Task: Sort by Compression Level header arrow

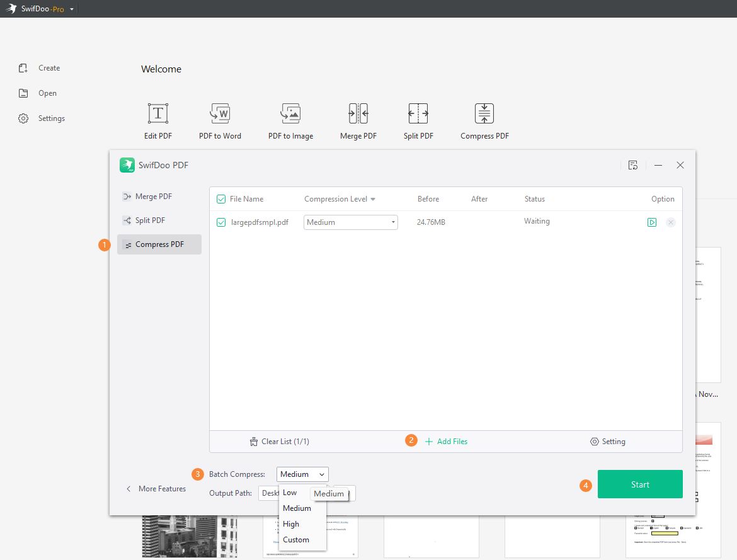Action: click(x=373, y=199)
